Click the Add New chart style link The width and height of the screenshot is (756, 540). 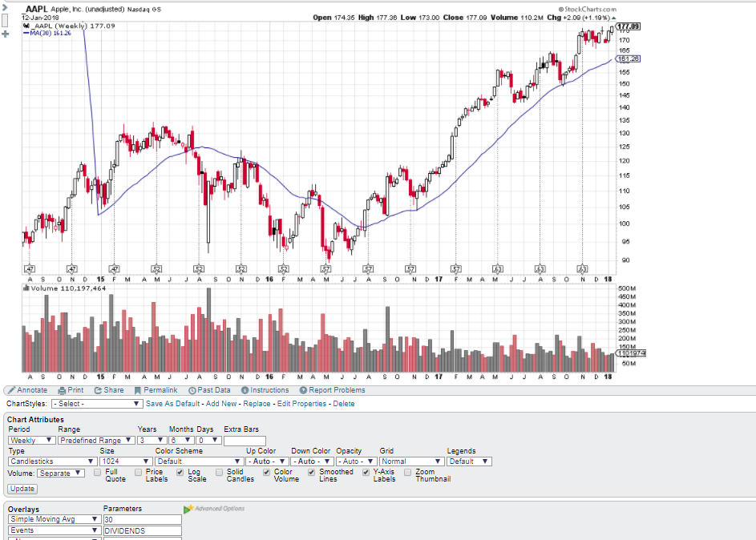click(x=221, y=404)
